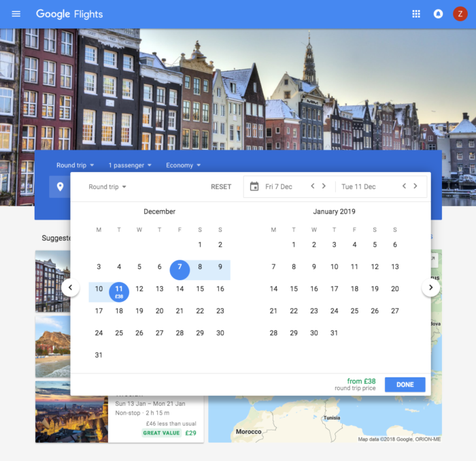
Task: Expand the Round trip dropdown in calendar
Action: coord(107,187)
